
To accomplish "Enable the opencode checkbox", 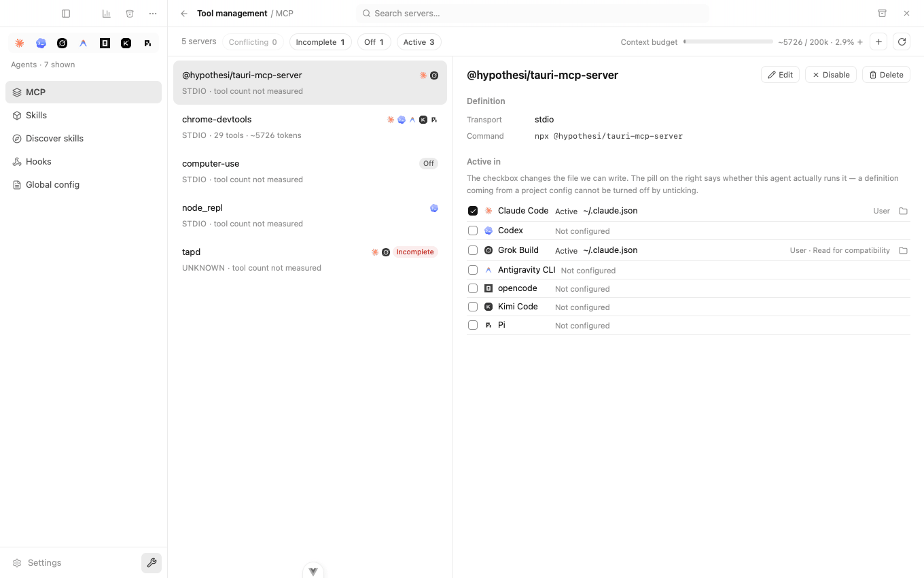I will click(x=473, y=288).
